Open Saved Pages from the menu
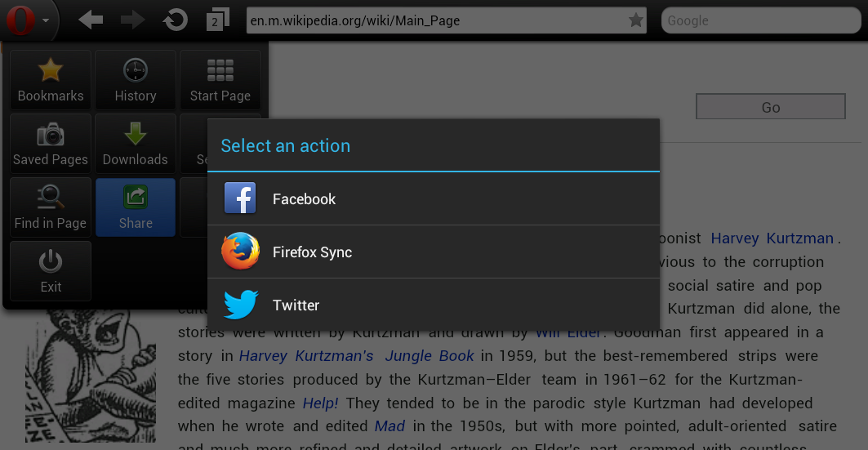868x450 pixels. click(51, 144)
